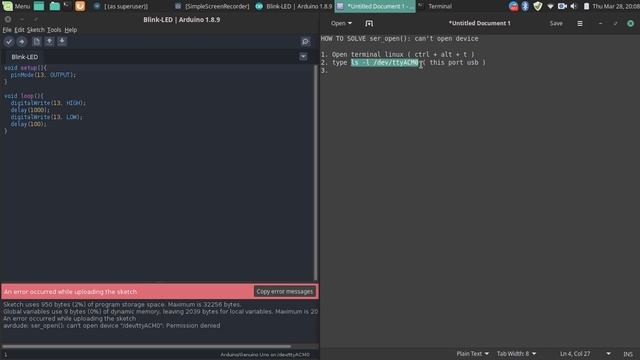This screenshot has width=640, height=360.
Task: Click the 'digitalWrite(13, LOW);' code line
Action: tap(47, 117)
